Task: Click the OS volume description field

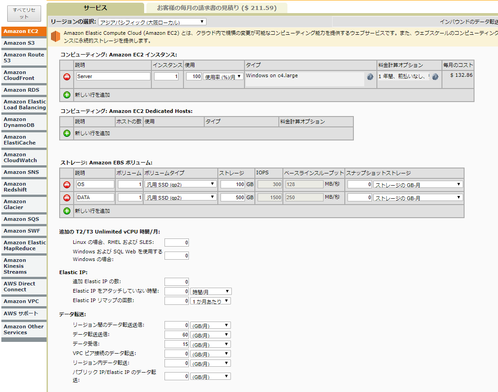Action: point(95,184)
